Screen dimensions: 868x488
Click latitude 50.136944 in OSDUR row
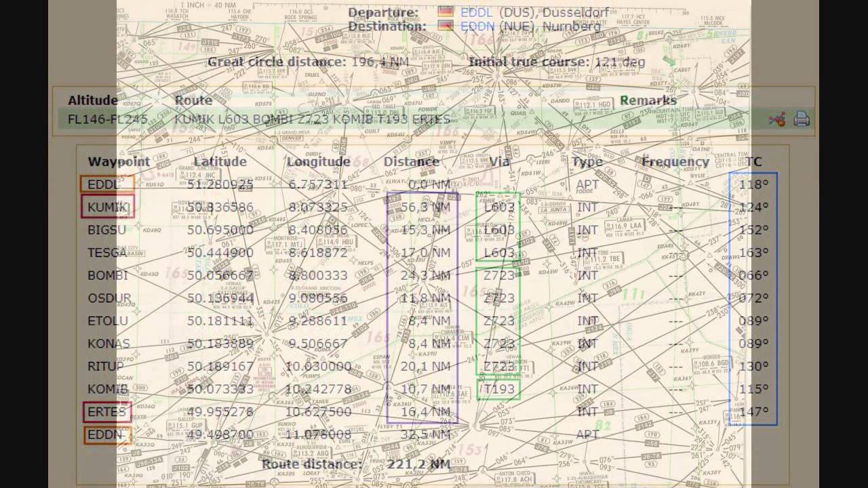(x=220, y=298)
